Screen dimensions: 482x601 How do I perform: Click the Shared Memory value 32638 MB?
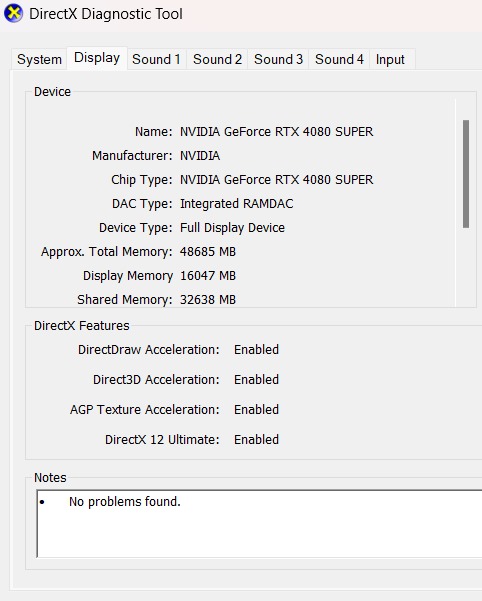[208, 299]
